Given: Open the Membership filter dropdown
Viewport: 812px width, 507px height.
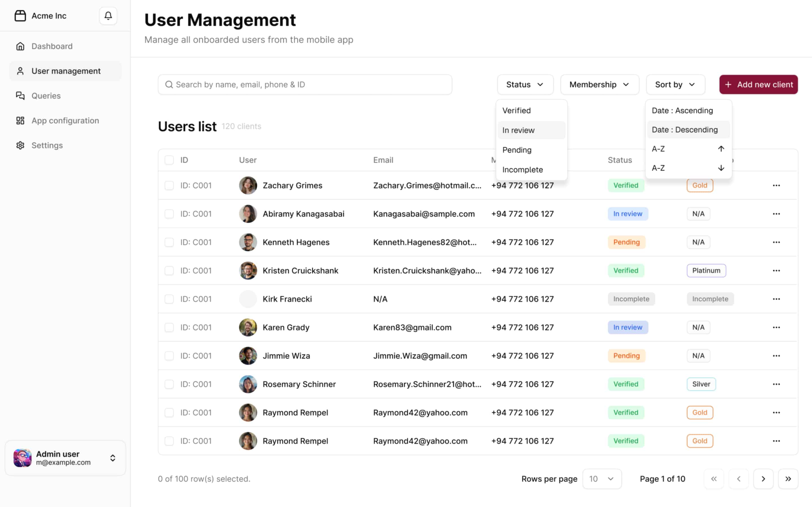Looking at the screenshot, I should (x=599, y=84).
